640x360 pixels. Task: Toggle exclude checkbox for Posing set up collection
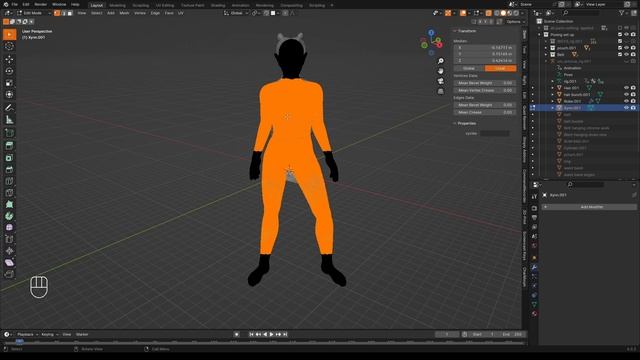coord(620,35)
